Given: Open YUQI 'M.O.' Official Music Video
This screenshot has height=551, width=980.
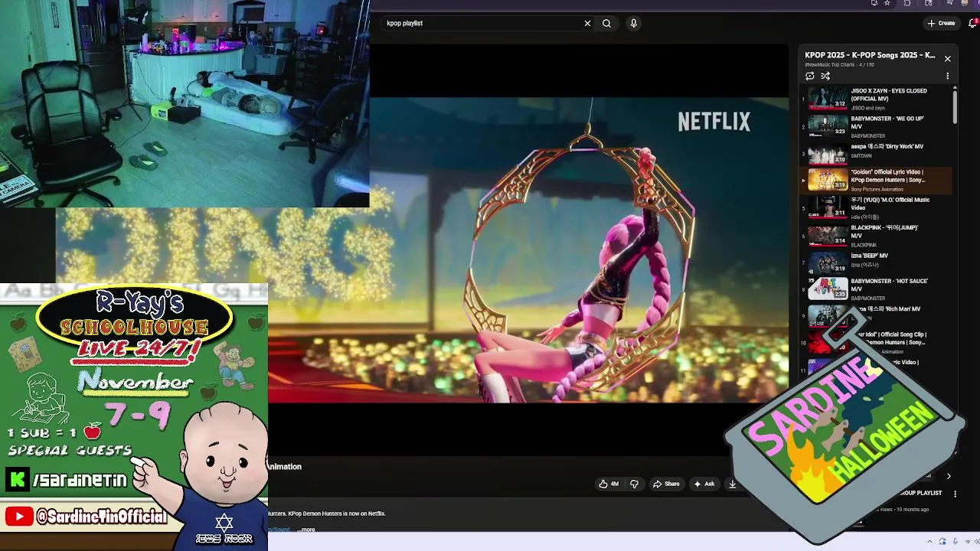Looking at the screenshot, I should pyautogui.click(x=877, y=207).
